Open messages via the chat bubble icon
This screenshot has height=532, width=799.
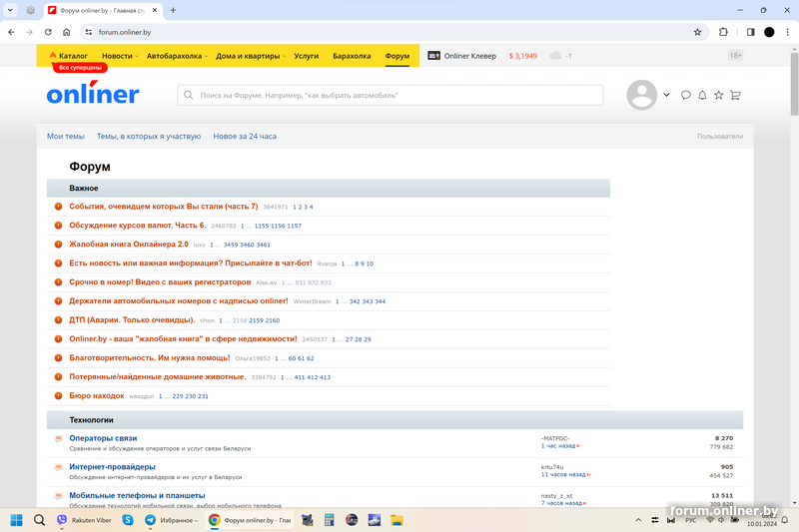coord(686,96)
